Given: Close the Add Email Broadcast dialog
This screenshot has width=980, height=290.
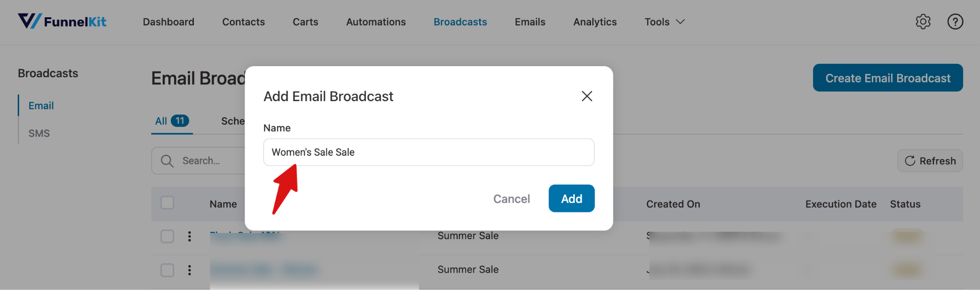Looking at the screenshot, I should pos(587,96).
